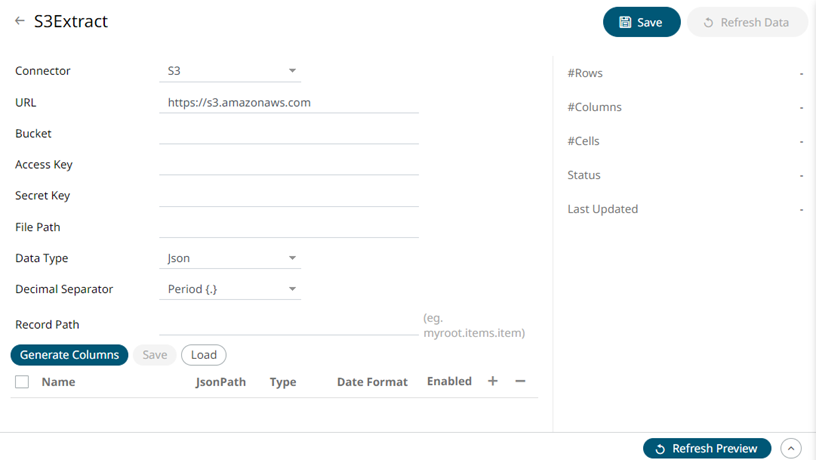Click the circular up-chevron at bottom right
Viewport: 816px width, 460px height.
(x=790, y=449)
